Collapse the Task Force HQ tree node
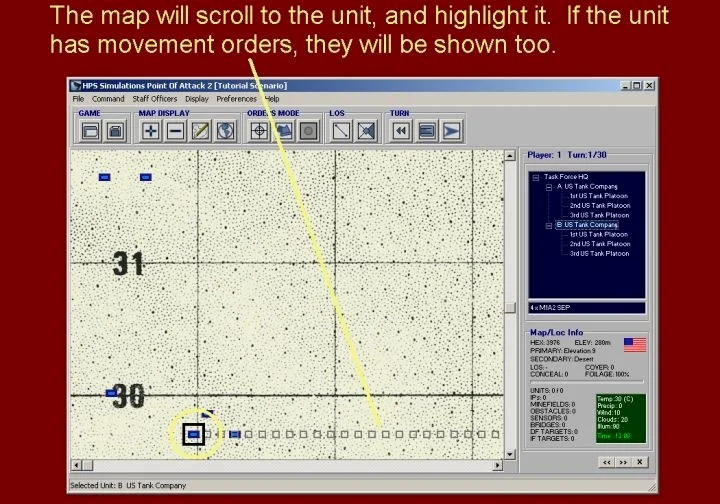The width and height of the screenshot is (720, 504). (535, 178)
